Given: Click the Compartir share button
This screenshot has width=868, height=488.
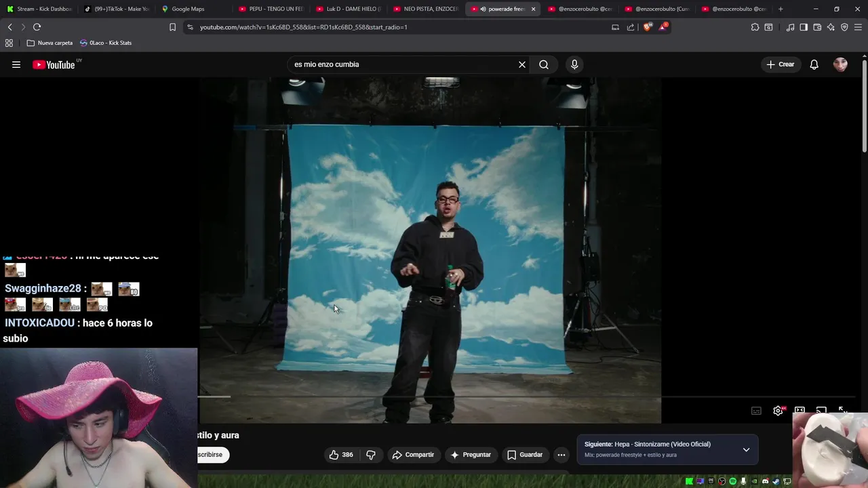Looking at the screenshot, I should click(x=413, y=455).
